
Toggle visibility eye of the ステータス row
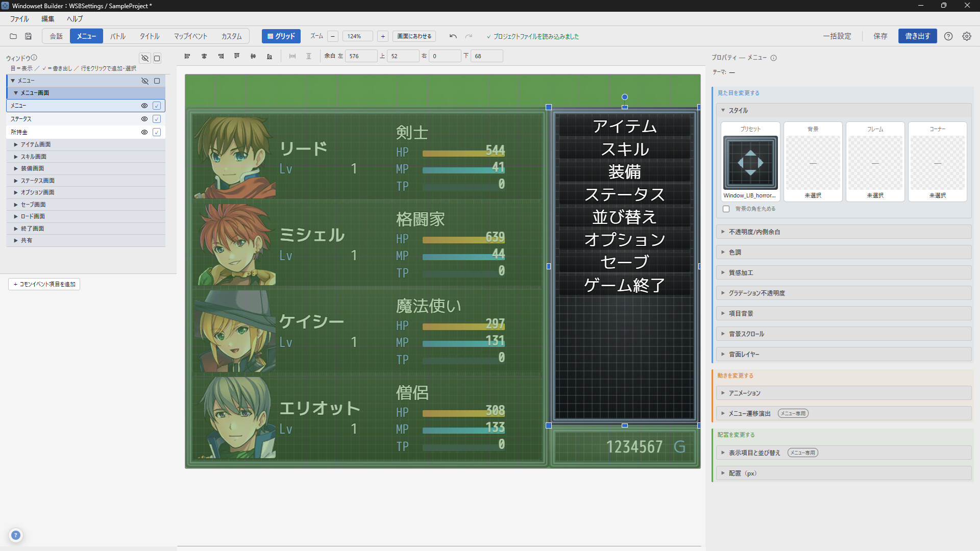144,119
